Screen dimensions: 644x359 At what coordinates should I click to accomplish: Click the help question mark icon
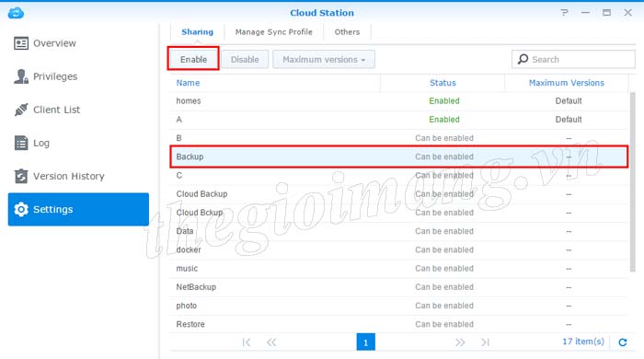pos(564,13)
